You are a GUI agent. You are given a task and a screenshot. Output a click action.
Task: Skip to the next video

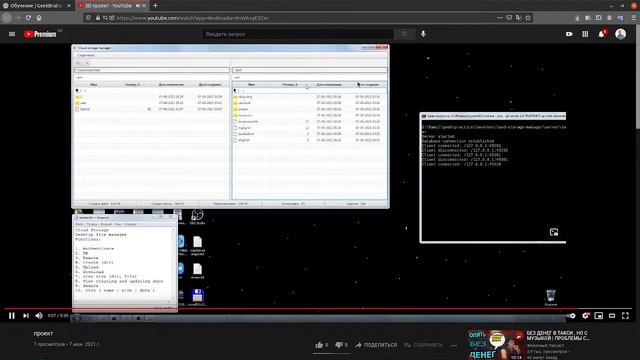click(x=26, y=316)
